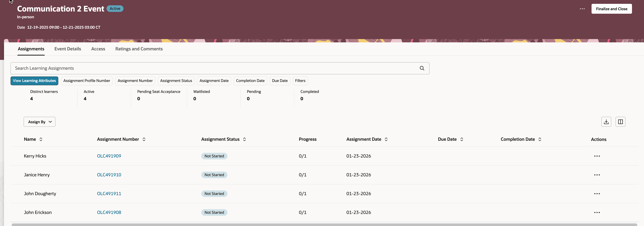Screen dimensions: 644x226
Task: Open the manage columns panel icon
Action: [621, 122]
